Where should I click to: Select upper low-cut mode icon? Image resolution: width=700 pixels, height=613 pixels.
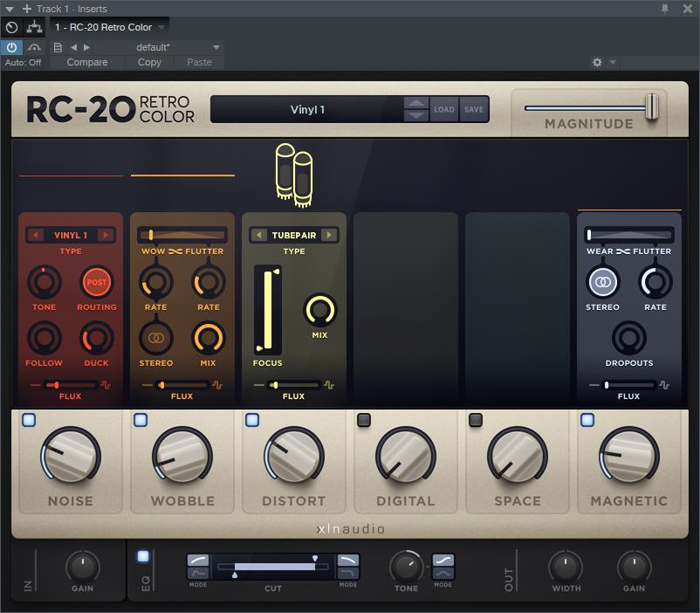tap(197, 560)
